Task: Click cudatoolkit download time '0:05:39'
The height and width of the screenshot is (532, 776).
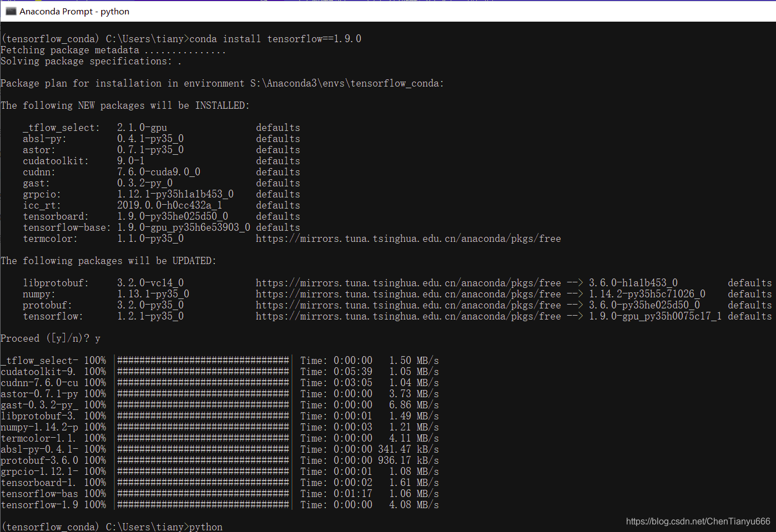Action: point(353,372)
